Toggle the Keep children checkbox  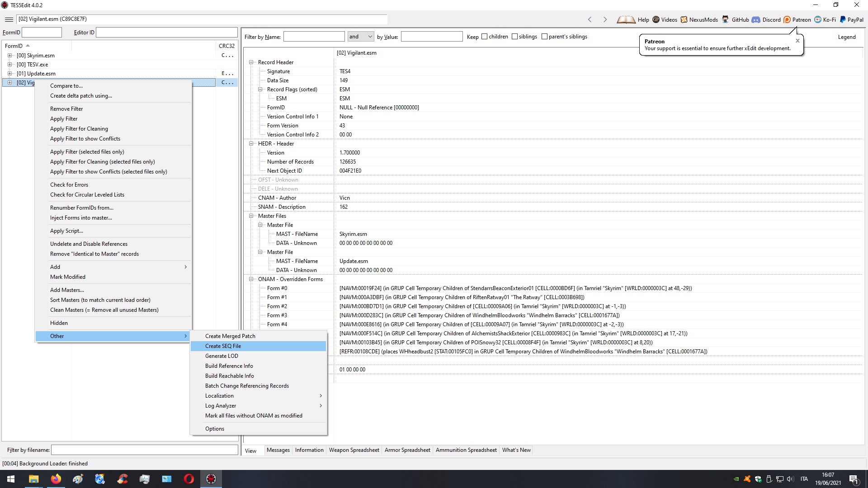pos(484,37)
